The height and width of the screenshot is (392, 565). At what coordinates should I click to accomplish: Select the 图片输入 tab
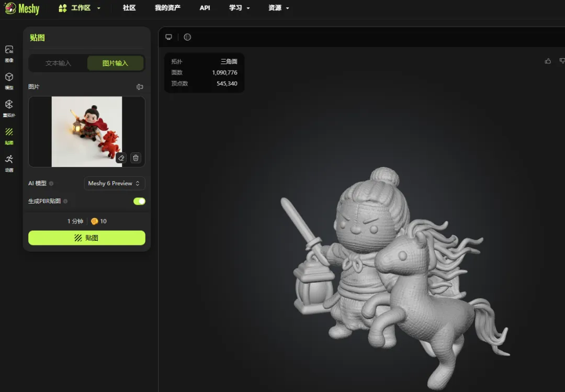point(115,63)
